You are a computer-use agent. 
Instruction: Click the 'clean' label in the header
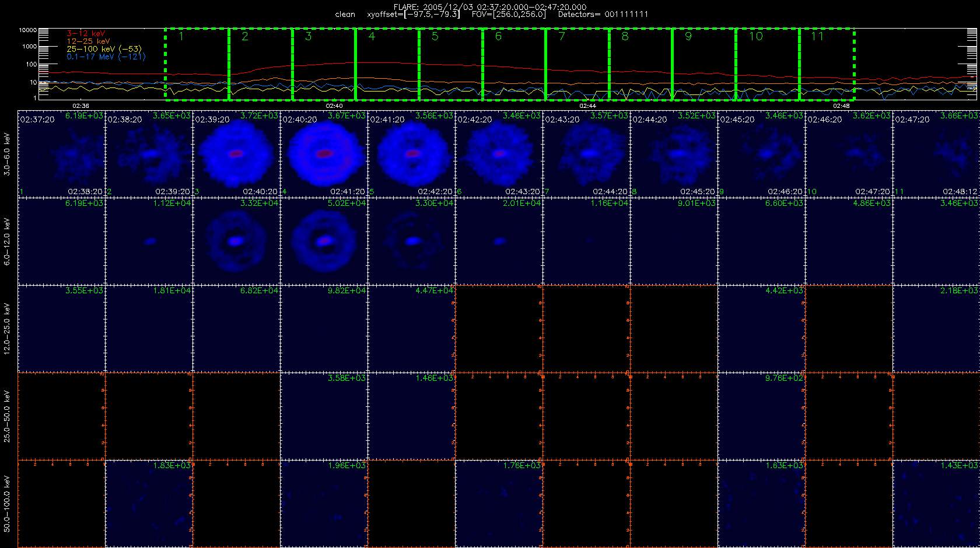coord(345,15)
